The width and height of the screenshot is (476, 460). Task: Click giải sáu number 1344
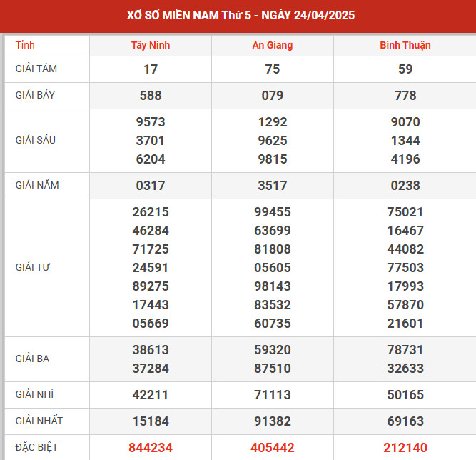pyautogui.click(x=405, y=141)
